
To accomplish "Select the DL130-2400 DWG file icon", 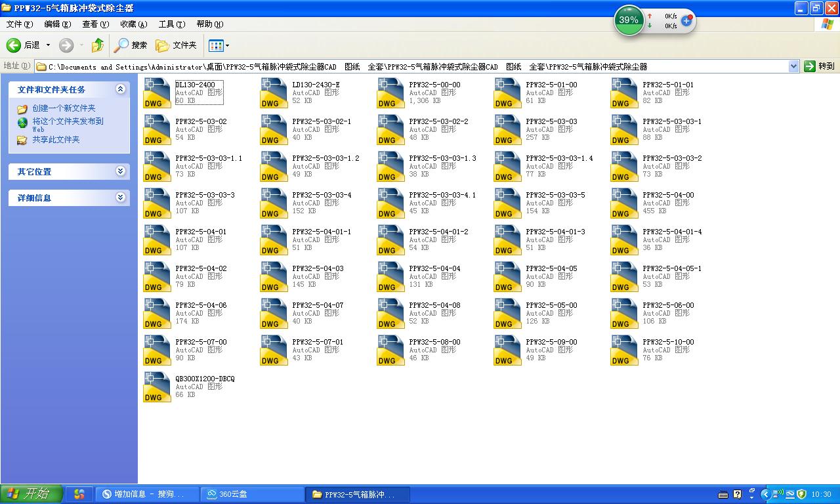I will pos(157,93).
